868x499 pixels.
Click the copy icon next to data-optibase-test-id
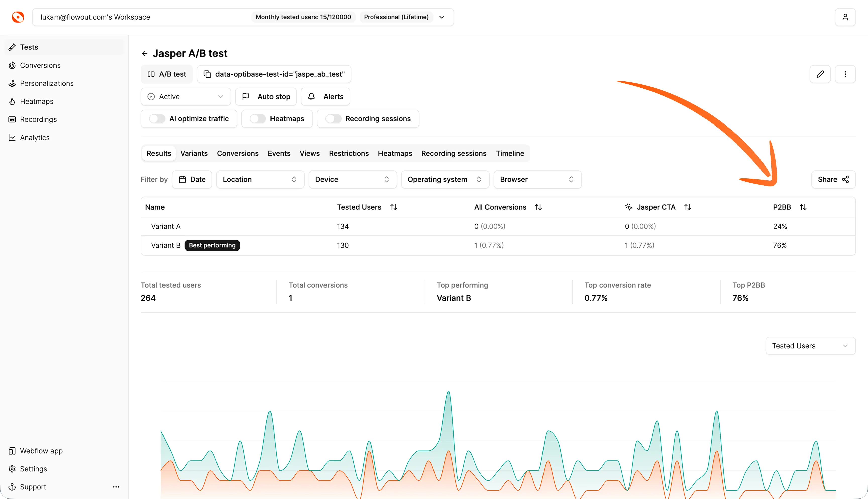pyautogui.click(x=207, y=74)
